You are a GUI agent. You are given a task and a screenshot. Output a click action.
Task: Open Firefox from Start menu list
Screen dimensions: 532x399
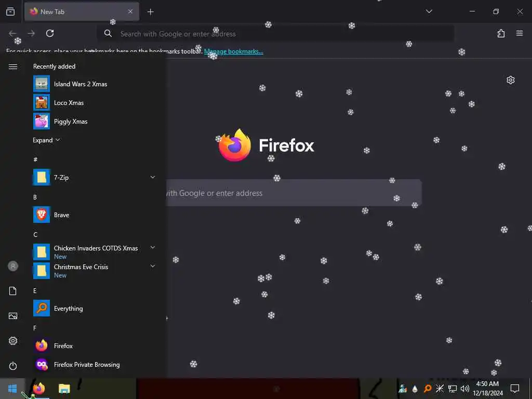[x=94, y=345]
